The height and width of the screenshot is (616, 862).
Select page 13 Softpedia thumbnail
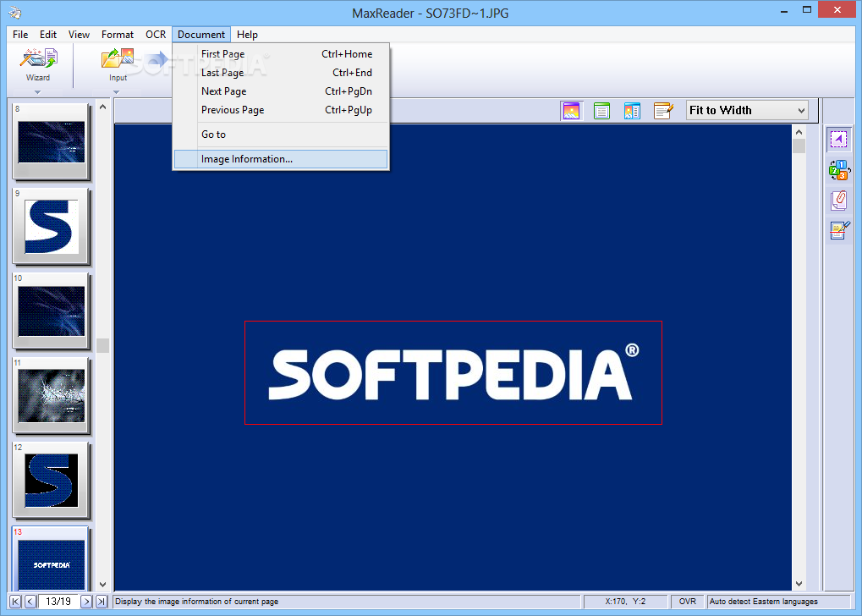tap(51, 558)
